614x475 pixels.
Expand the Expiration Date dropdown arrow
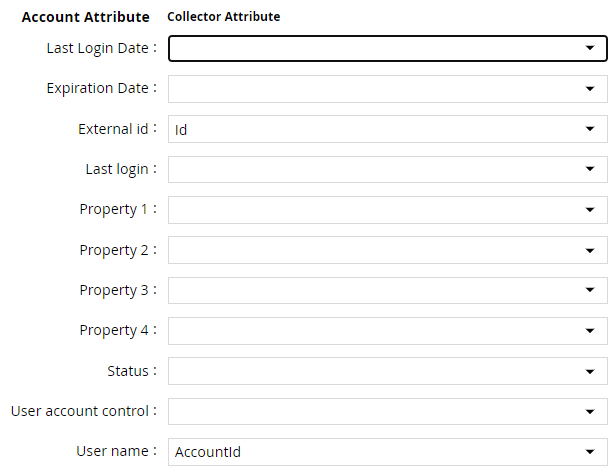coord(590,89)
